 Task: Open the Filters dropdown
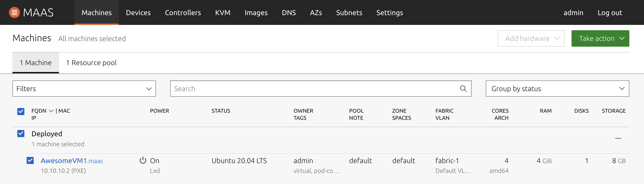click(x=84, y=88)
